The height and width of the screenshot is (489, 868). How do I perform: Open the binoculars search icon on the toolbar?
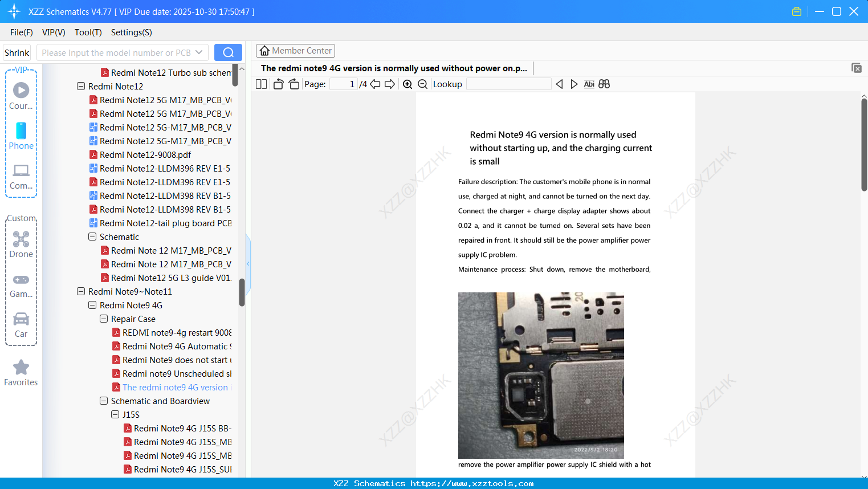pos(604,84)
